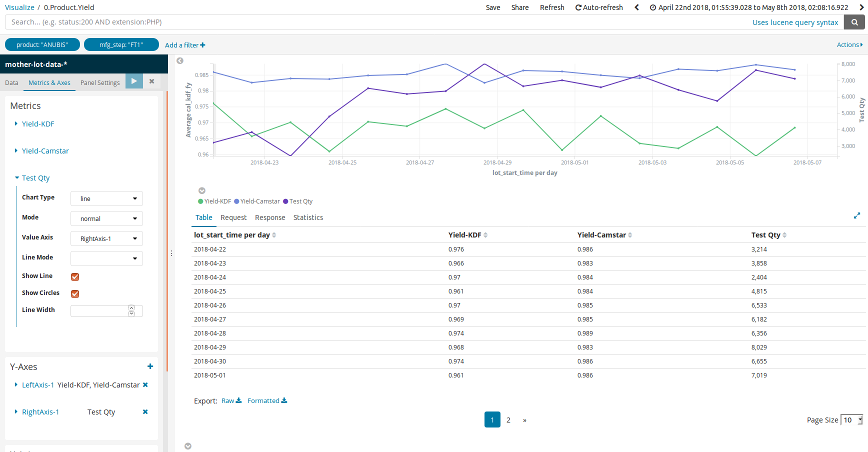Screen dimensions: 868x452
Task: Apply changes with the play button
Action: pos(134,81)
